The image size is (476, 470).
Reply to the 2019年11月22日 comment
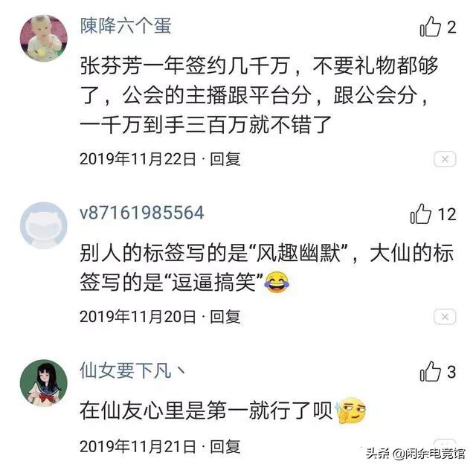coord(225,159)
